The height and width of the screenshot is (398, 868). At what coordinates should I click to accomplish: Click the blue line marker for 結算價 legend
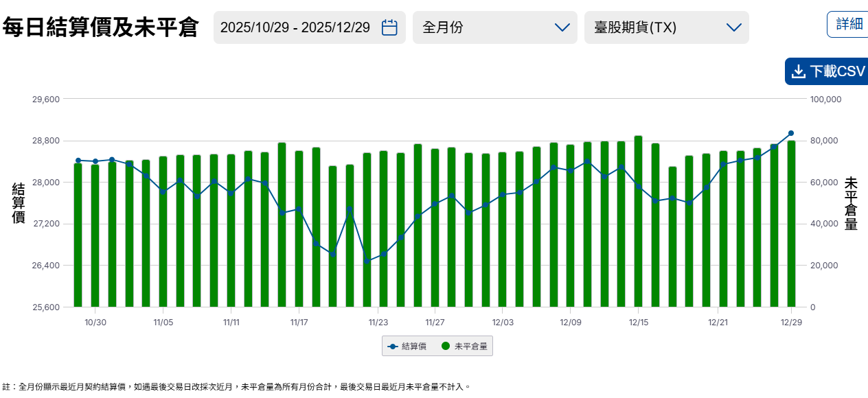[393, 347]
